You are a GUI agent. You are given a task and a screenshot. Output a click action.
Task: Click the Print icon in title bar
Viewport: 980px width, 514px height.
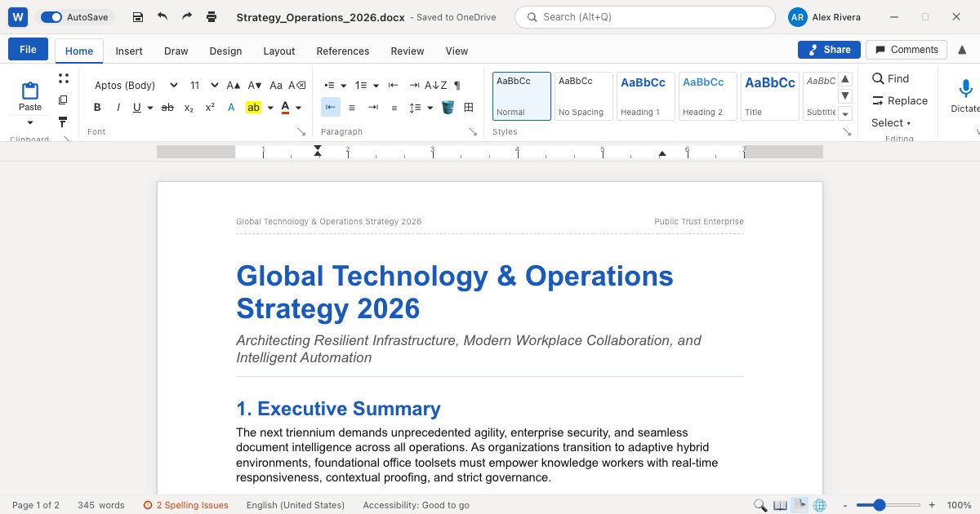coord(212,17)
